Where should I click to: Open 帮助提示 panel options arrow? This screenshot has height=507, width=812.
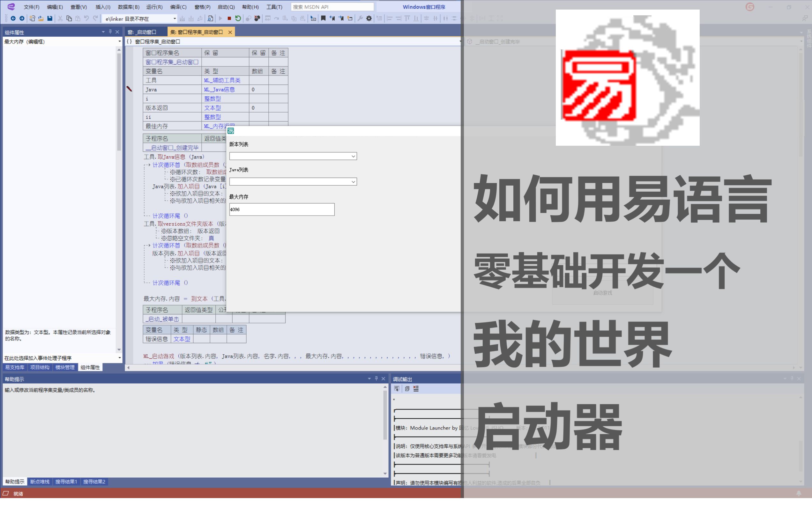point(369,378)
